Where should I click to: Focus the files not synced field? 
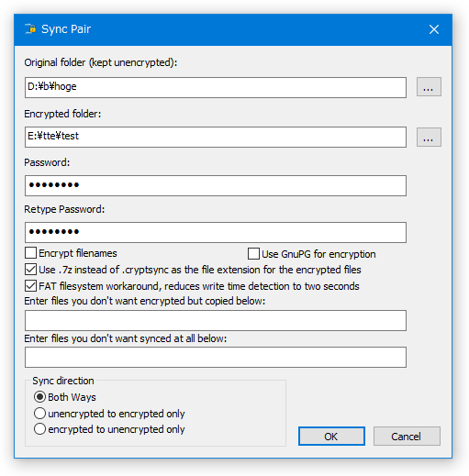click(216, 357)
